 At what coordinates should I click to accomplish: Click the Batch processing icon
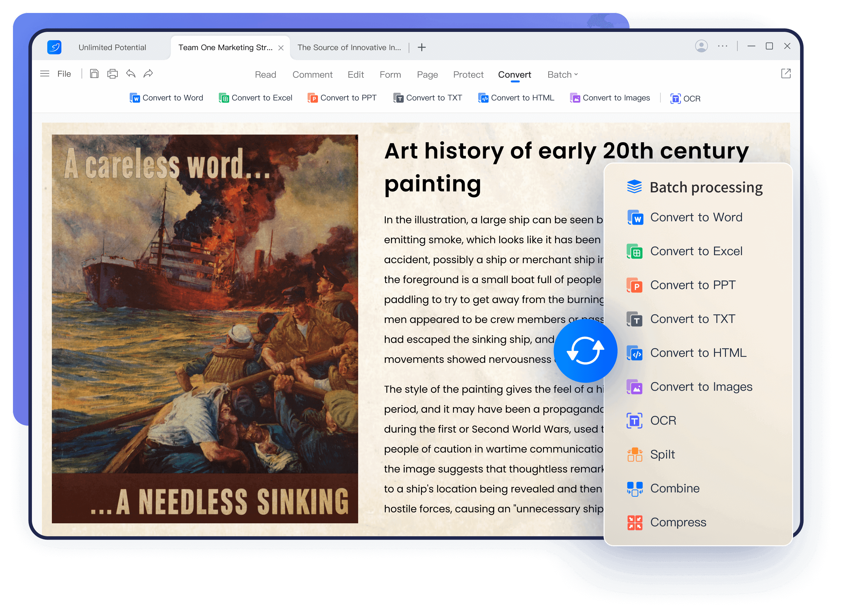[x=633, y=187]
